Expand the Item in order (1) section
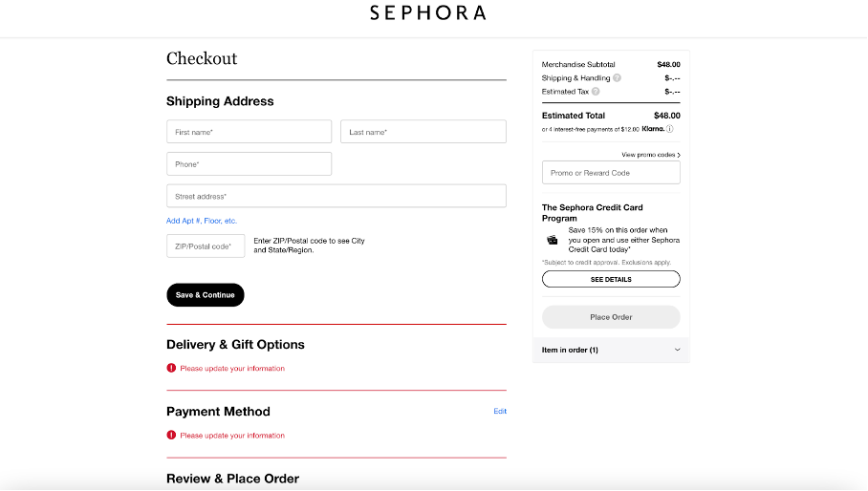Viewport: 868px width, 491px height. click(x=611, y=350)
